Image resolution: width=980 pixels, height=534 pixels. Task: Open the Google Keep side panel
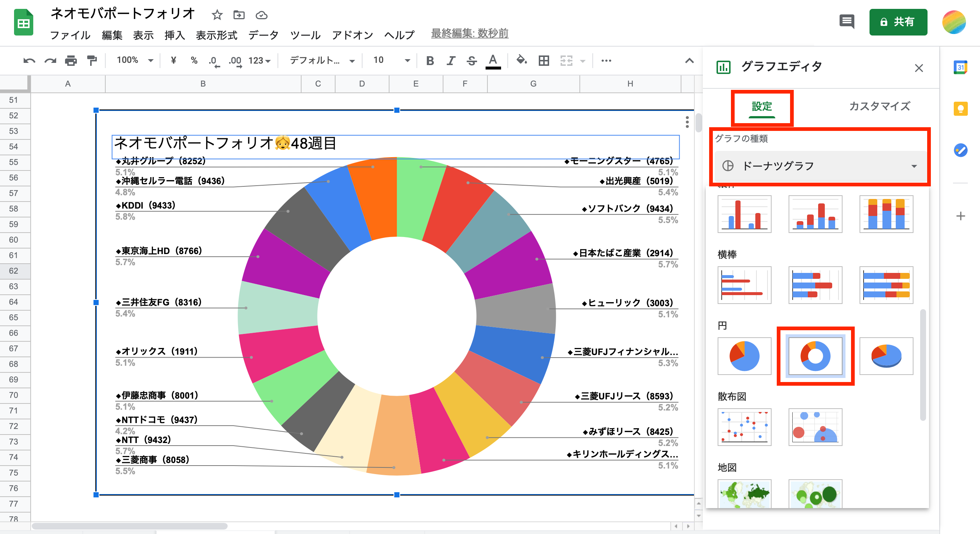click(x=960, y=109)
